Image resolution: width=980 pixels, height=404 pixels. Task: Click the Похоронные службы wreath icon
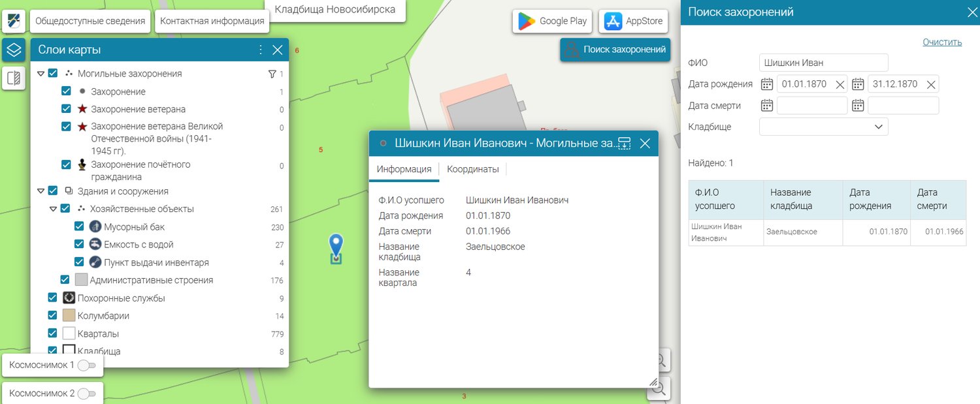click(69, 298)
